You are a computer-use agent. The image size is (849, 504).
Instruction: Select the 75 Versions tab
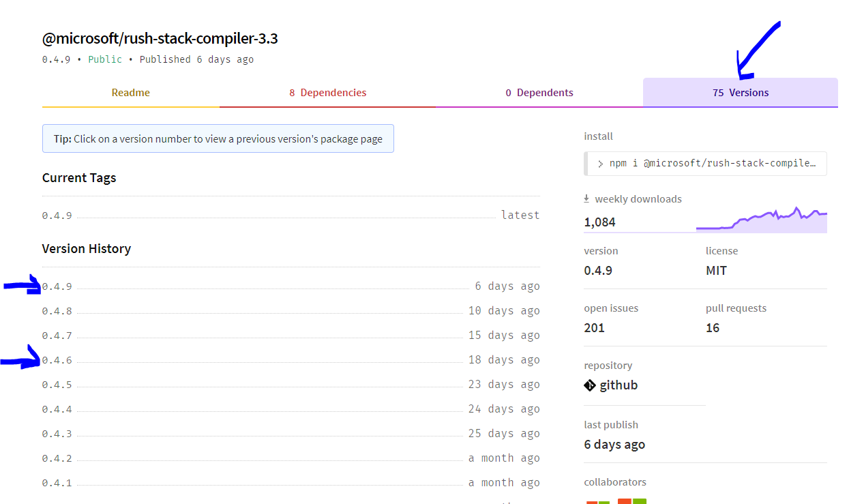pyautogui.click(x=741, y=93)
